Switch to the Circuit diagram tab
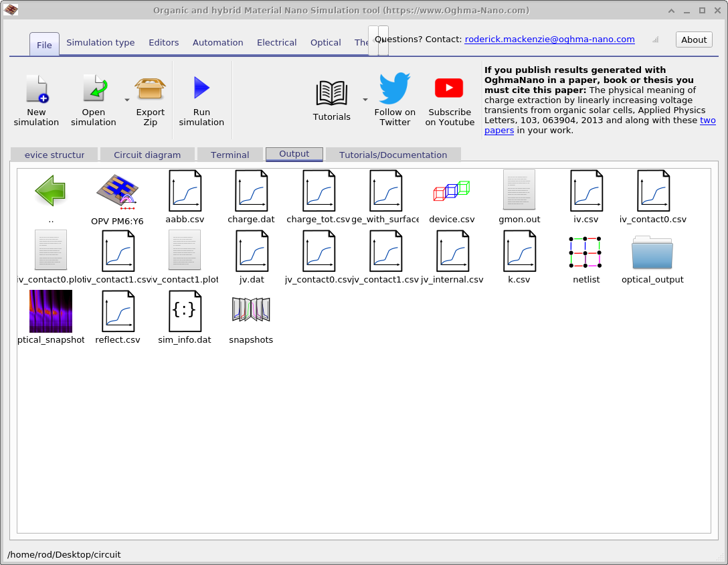This screenshot has width=728, height=565. [147, 155]
